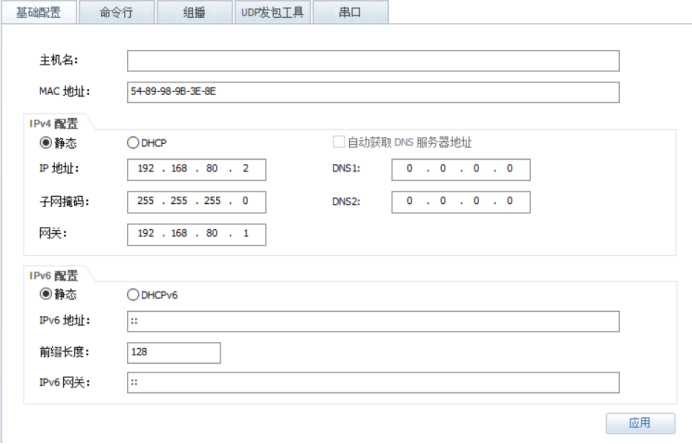Image resolution: width=692 pixels, height=444 pixels.
Task: Click the 前缀长度 field showing 128
Action: pos(174,353)
